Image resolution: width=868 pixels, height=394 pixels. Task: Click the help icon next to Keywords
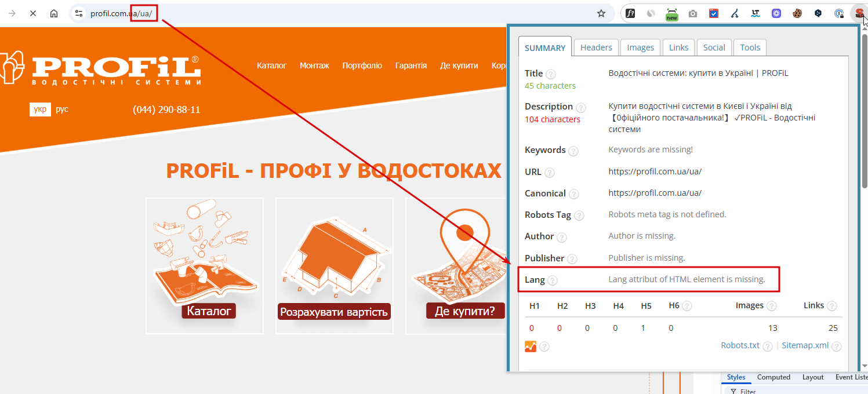point(573,151)
